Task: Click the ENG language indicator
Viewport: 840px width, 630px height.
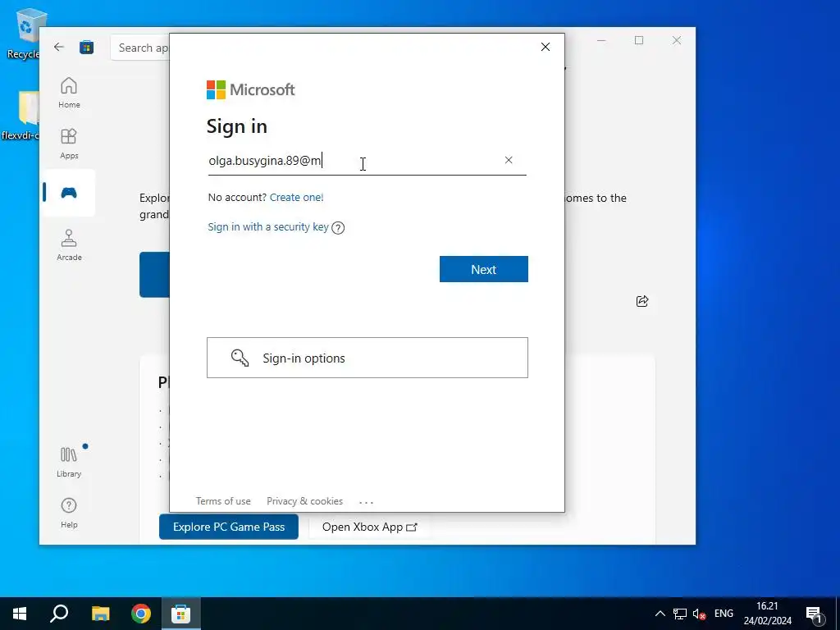Action: coord(724,614)
